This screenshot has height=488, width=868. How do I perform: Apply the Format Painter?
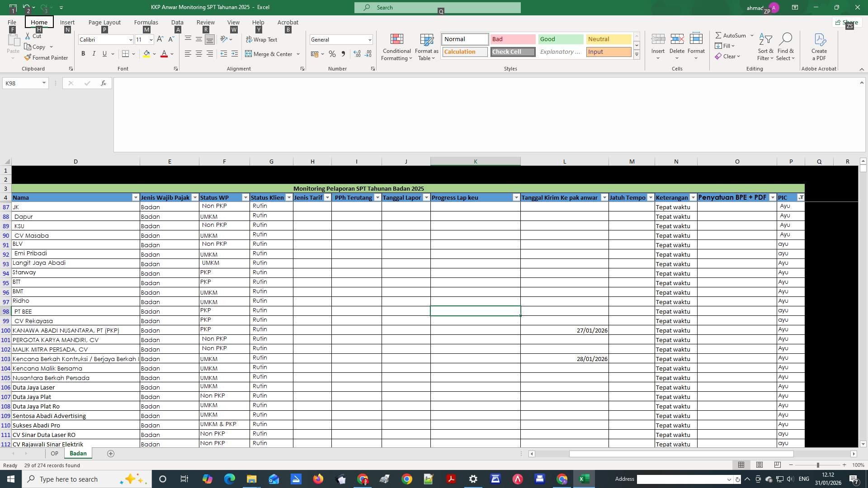[47, 57]
